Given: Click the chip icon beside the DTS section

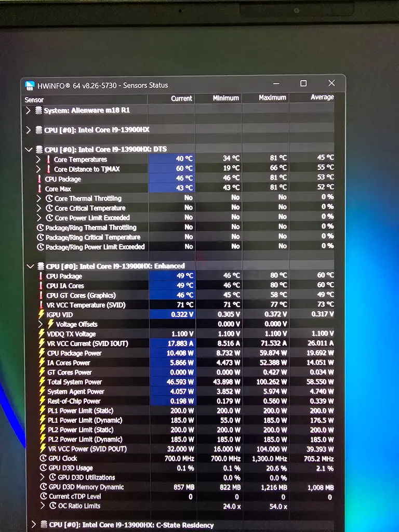Looking at the screenshot, I should [39, 149].
